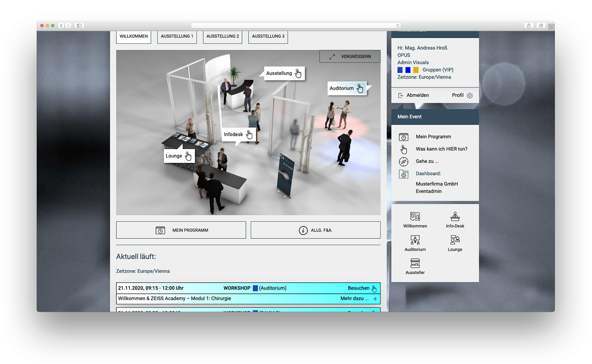The image size is (592, 364).
Task: Switch to the Willkommen tab
Action: coord(133,37)
